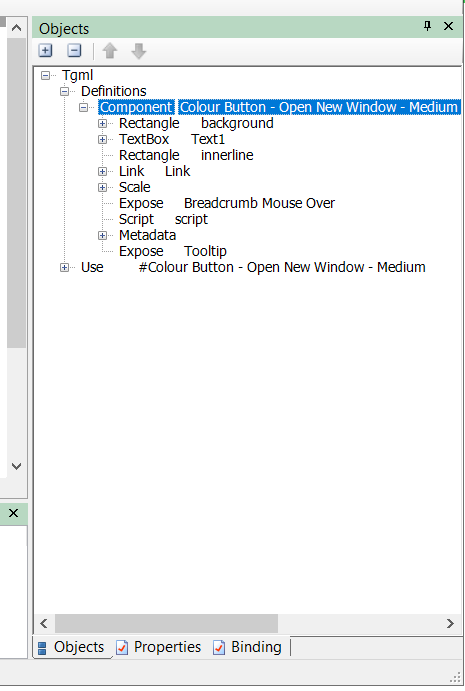Switch to the Binding tab
Viewport: 465px width, 691px height.
(x=247, y=647)
